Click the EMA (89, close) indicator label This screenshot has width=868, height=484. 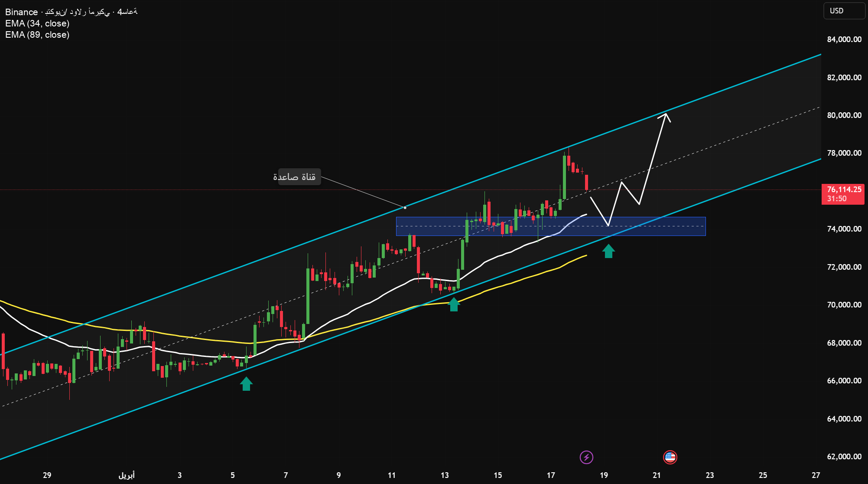pyautogui.click(x=37, y=35)
